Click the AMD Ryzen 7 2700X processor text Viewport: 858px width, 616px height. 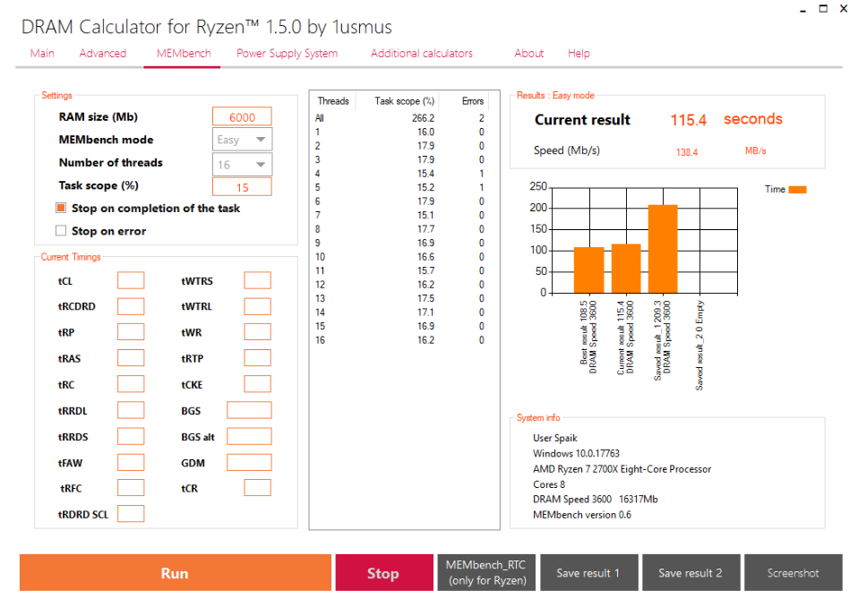pyautogui.click(x=622, y=469)
